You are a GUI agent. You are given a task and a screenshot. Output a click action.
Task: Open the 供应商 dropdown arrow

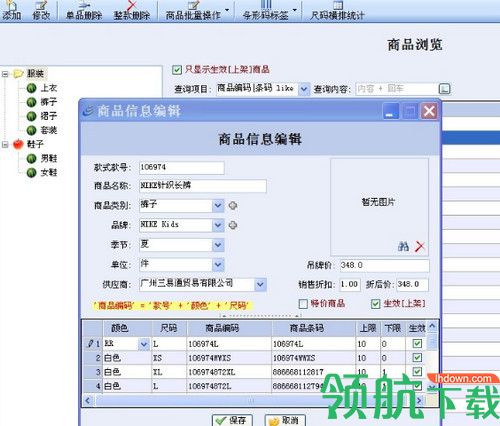260,284
